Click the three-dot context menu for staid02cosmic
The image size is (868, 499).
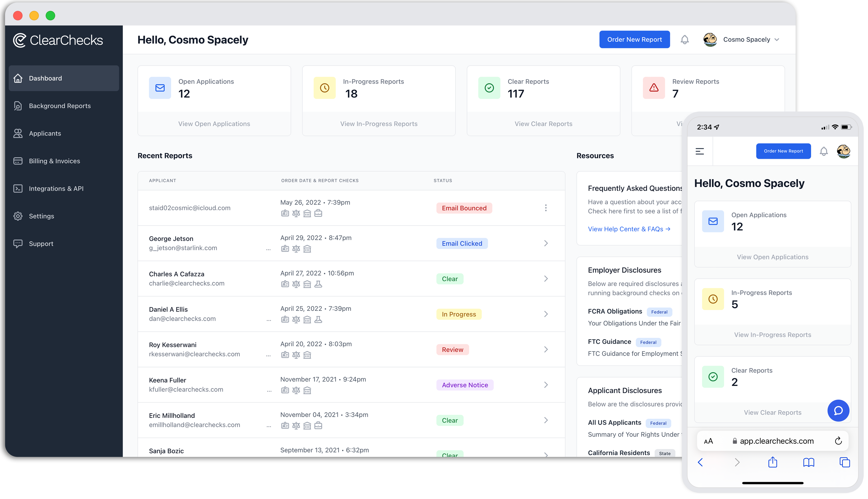click(x=546, y=208)
